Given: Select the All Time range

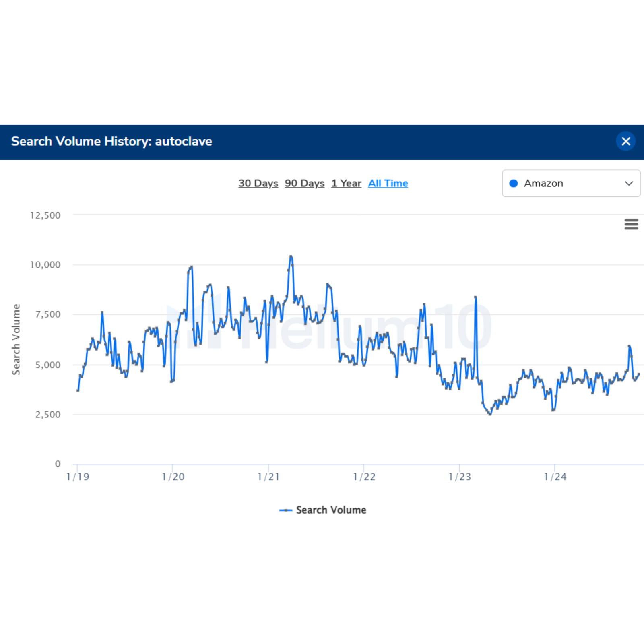Looking at the screenshot, I should tap(388, 183).
